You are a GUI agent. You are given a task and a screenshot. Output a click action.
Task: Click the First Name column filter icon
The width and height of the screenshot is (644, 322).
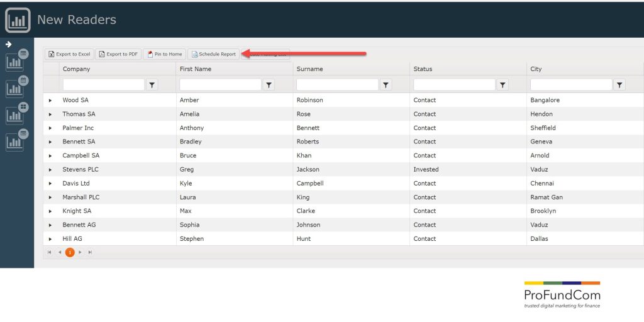coord(269,85)
